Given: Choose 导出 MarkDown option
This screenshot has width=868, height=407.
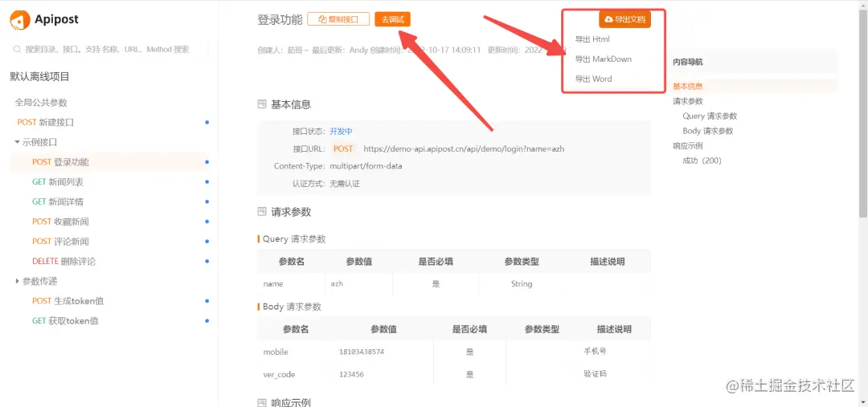Looking at the screenshot, I should click(603, 59).
